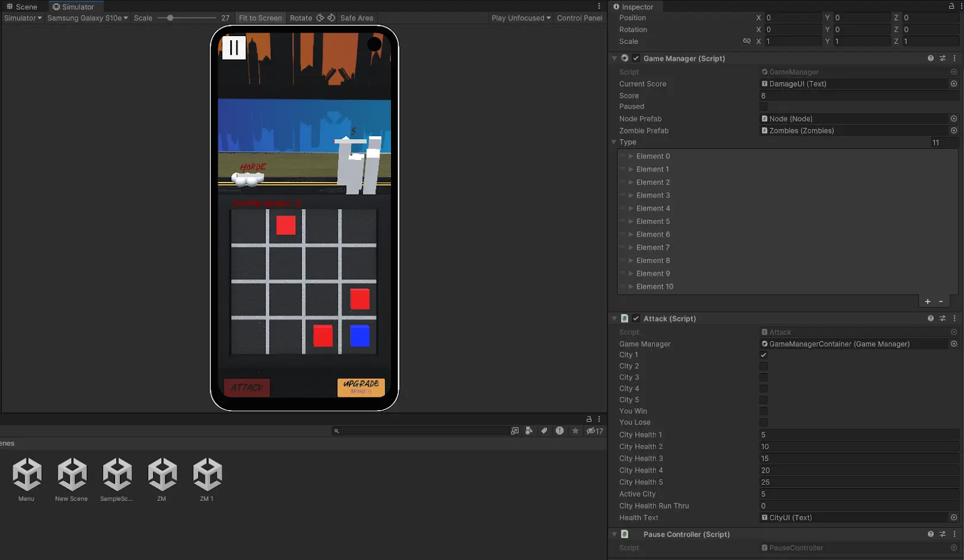Screen dimensions: 964x560
Task: Click the pause icon in the game simulator
Action: (234, 47)
